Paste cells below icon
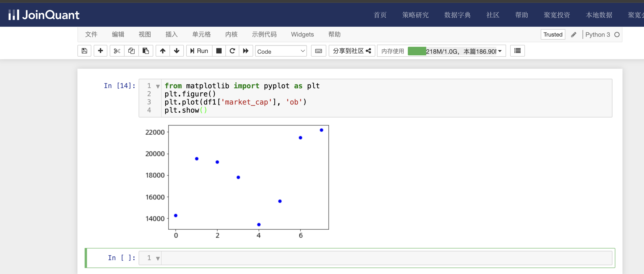 pos(146,51)
